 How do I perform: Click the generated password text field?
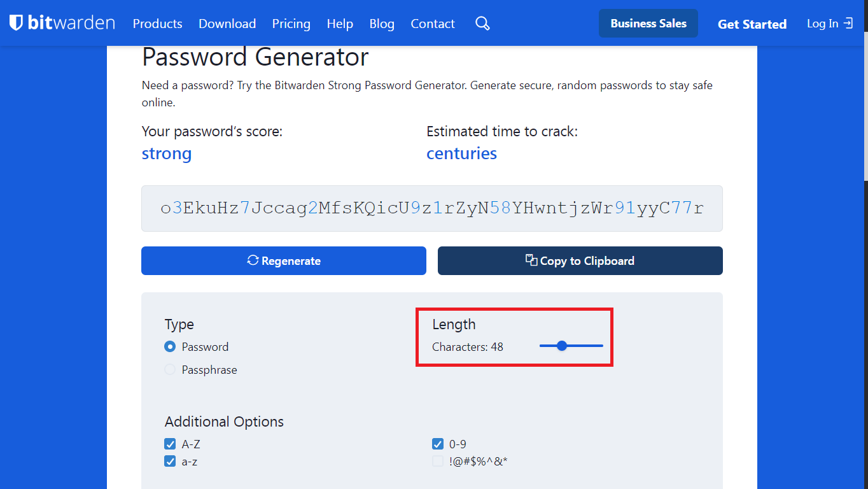[x=432, y=208]
